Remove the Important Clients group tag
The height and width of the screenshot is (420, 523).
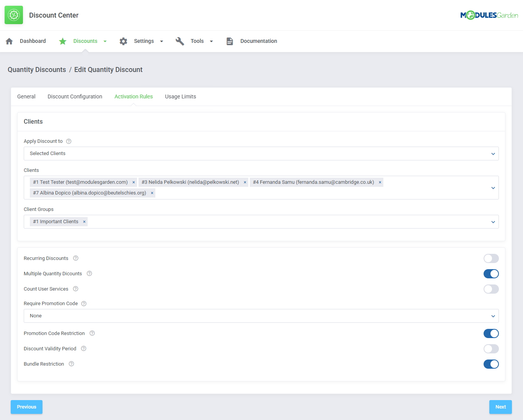(84, 222)
